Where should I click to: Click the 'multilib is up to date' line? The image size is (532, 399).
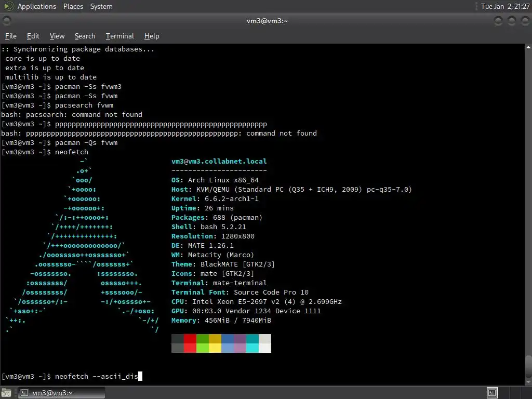[x=50, y=77]
